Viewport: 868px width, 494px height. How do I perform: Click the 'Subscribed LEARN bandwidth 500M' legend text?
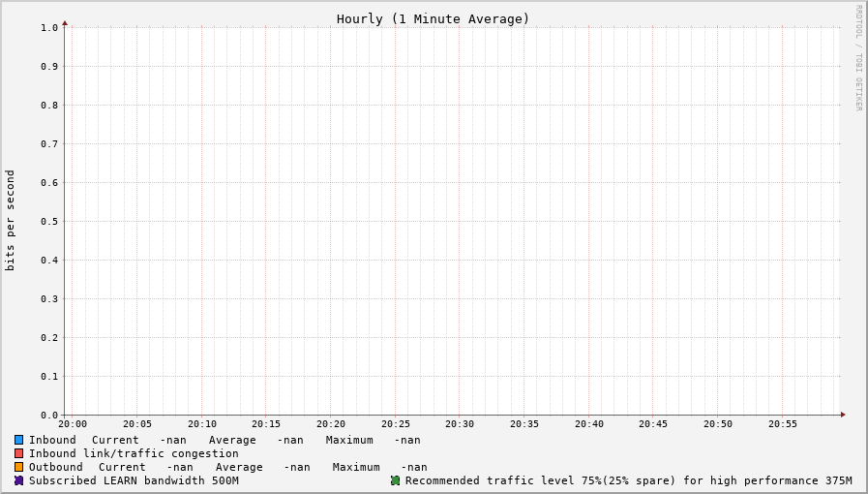click(134, 480)
